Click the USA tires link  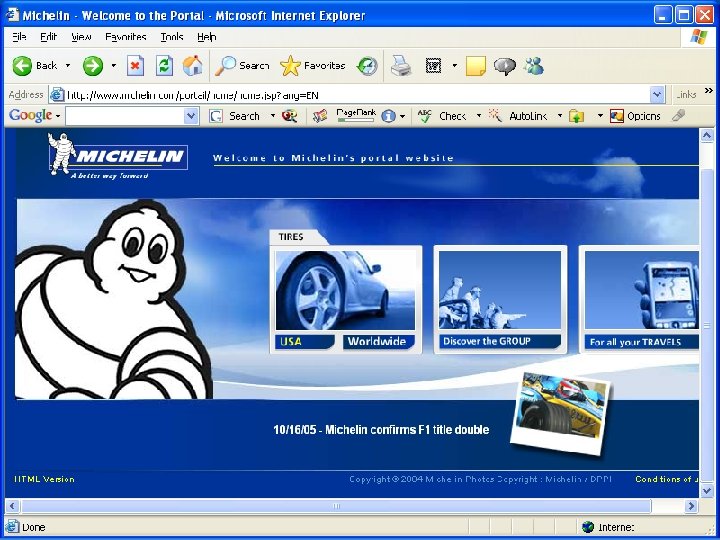pos(304,342)
